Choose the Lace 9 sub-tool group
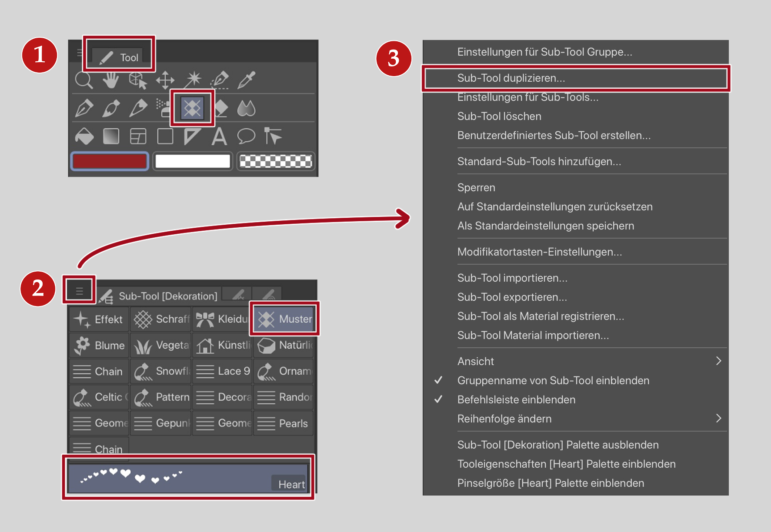This screenshot has width=771, height=532. pyautogui.click(x=222, y=371)
